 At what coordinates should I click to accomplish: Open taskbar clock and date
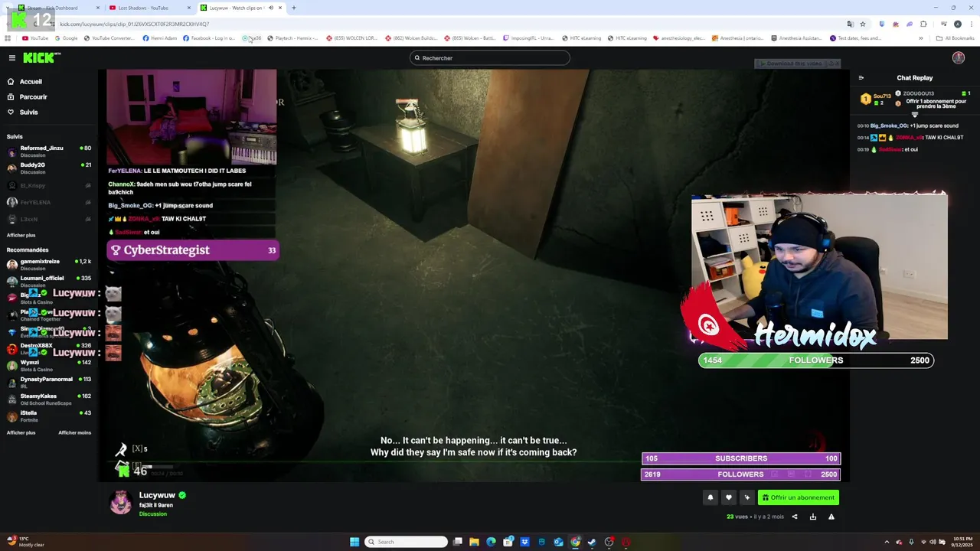pos(962,542)
